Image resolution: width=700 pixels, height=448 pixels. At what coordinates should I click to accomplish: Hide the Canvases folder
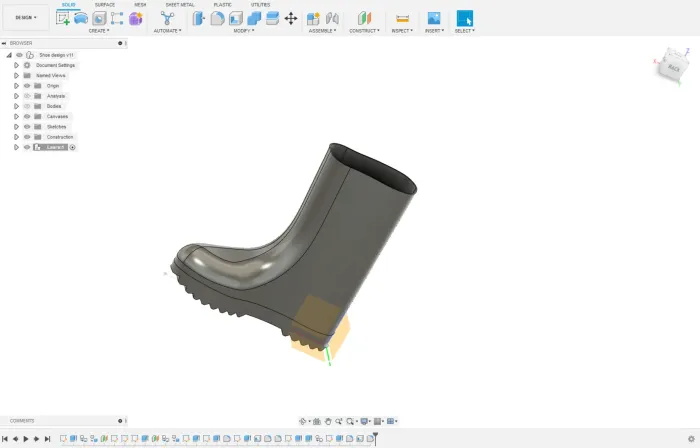pos(27,116)
